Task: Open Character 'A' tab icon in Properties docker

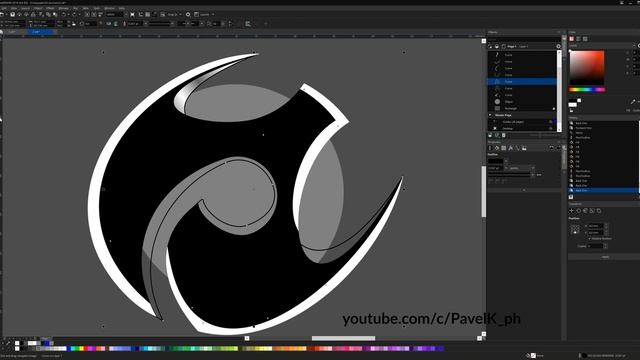Action: (x=511, y=148)
